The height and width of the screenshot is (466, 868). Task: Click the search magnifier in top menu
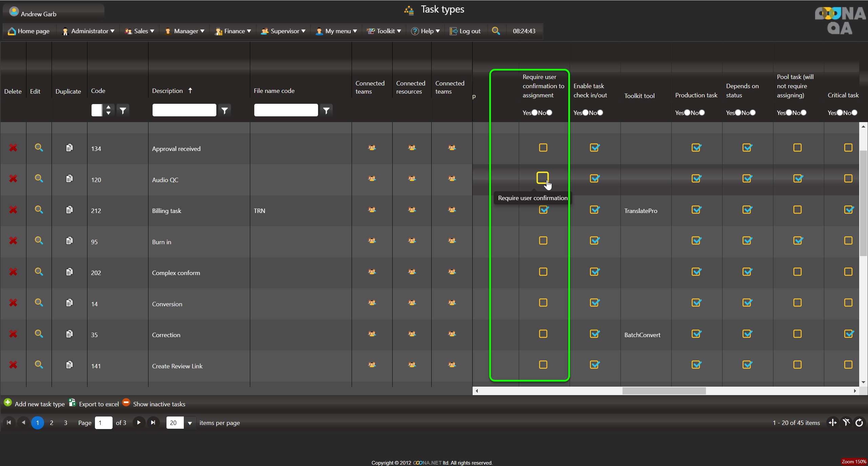(x=496, y=31)
